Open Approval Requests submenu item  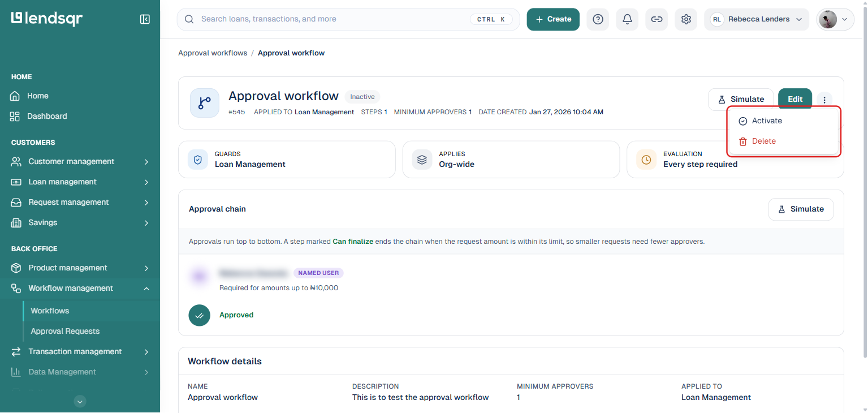(65, 331)
